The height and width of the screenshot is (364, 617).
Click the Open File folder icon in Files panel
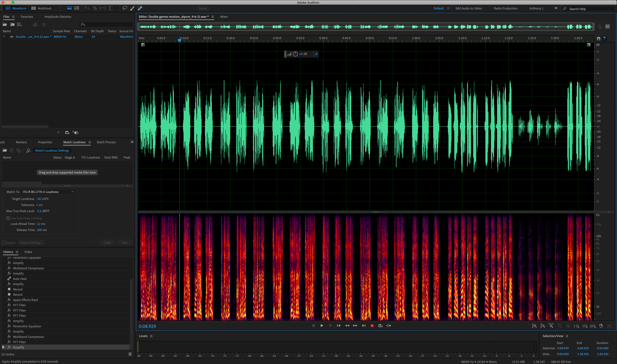[x=5, y=24]
